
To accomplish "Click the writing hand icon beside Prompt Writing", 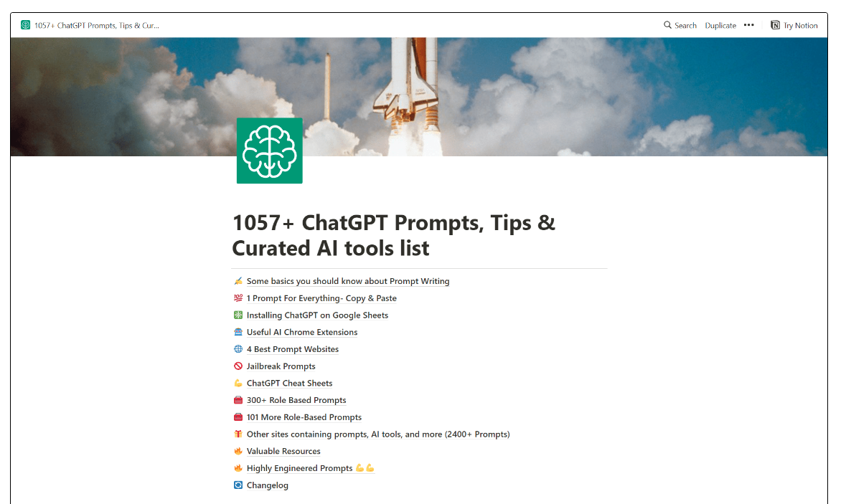I will (x=238, y=281).
